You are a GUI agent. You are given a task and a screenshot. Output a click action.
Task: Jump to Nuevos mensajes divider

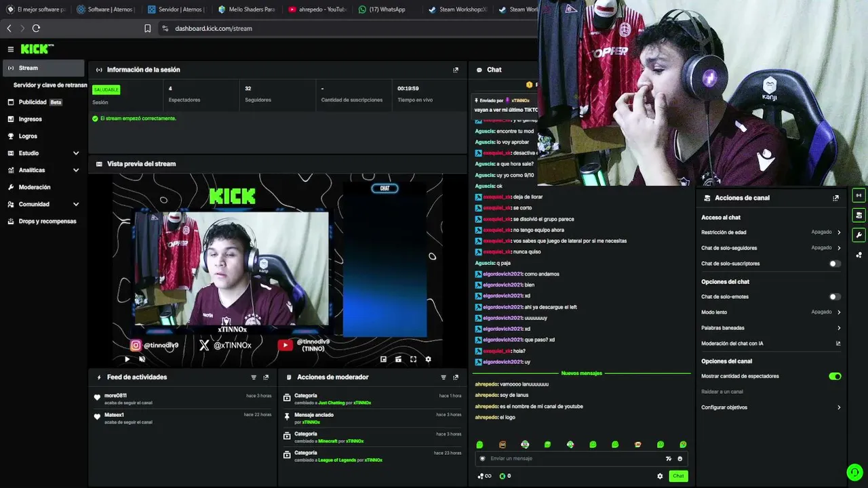[582, 373]
